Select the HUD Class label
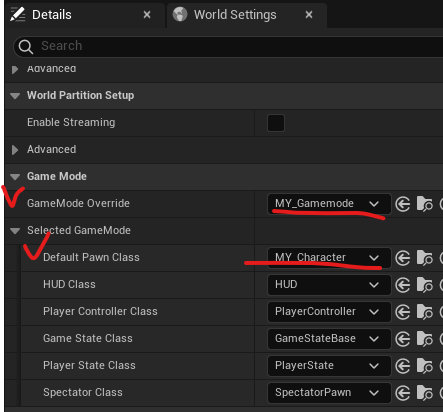The width and height of the screenshot is (443, 412). coord(69,284)
